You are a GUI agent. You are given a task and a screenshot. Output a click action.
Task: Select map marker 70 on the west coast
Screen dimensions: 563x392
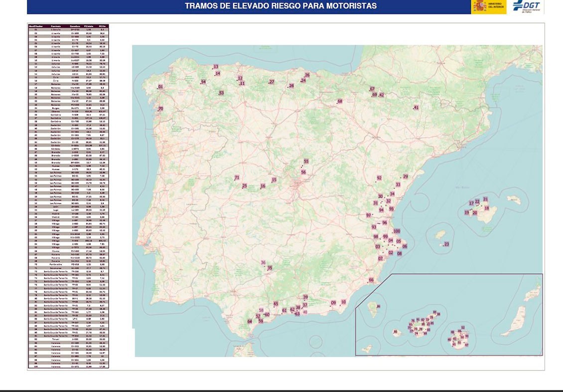161,109
